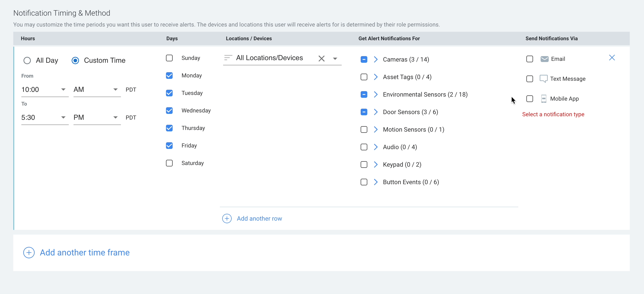The height and width of the screenshot is (294, 644).
Task: Click Add another time frame
Action: pos(84,252)
